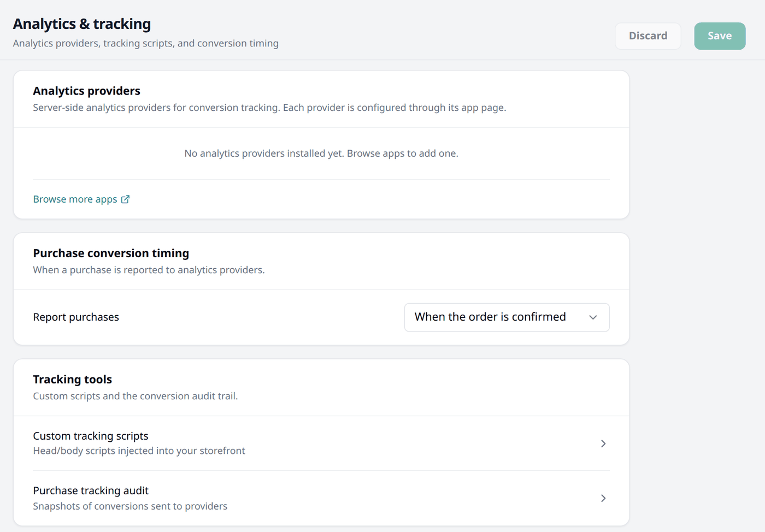This screenshot has width=765, height=532.
Task: Click the Purchase conversion timing heading
Action: (x=111, y=253)
